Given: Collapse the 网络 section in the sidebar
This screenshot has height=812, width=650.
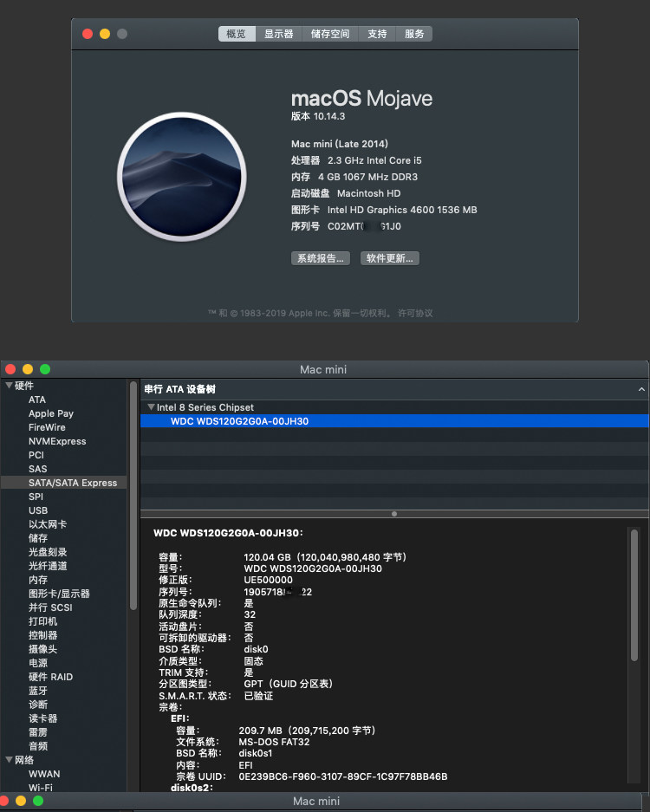Looking at the screenshot, I should click(9, 760).
